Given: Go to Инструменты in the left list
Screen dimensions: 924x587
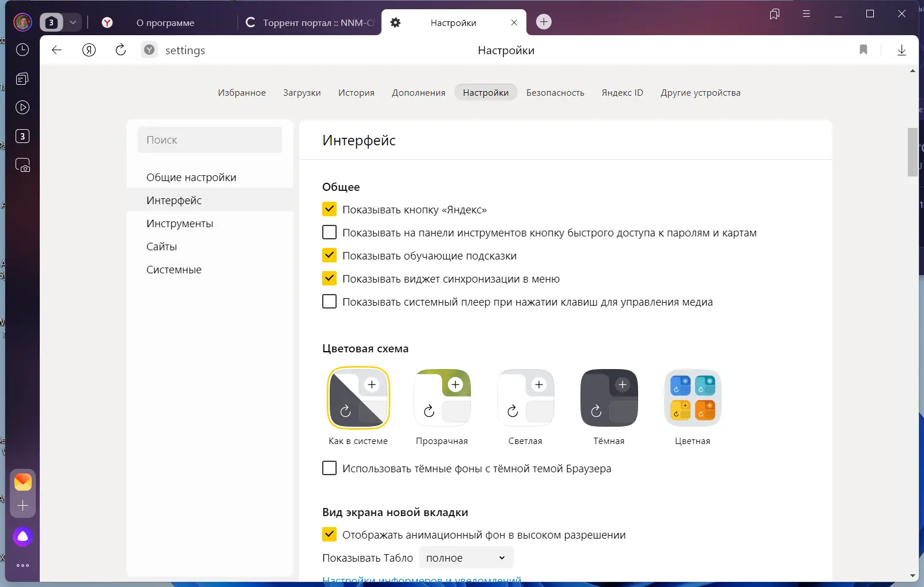Looking at the screenshot, I should 210,223.
